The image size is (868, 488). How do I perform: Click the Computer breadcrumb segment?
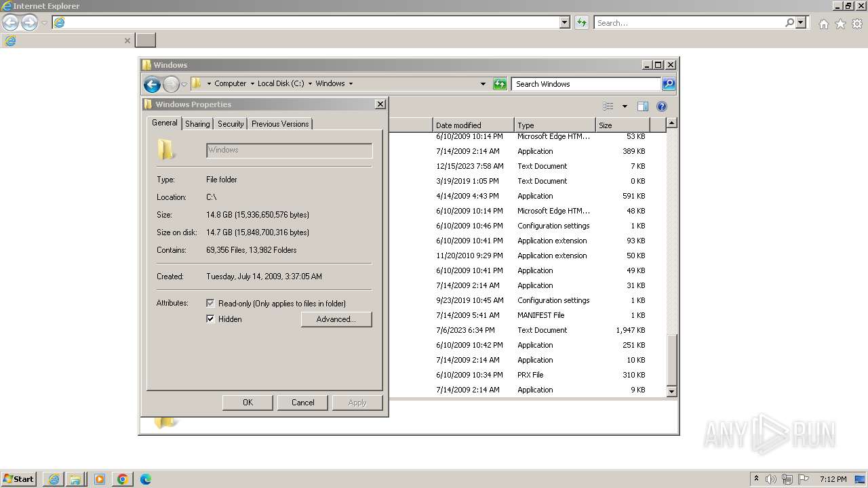[x=231, y=83]
